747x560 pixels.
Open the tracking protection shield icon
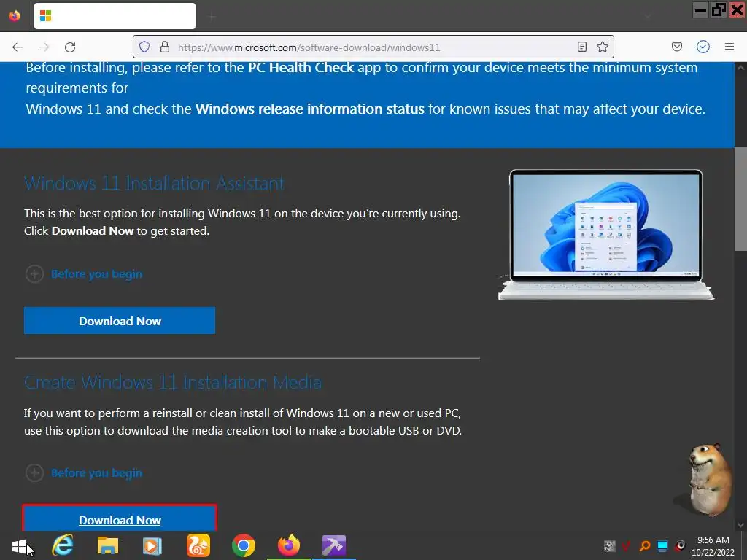coord(144,47)
